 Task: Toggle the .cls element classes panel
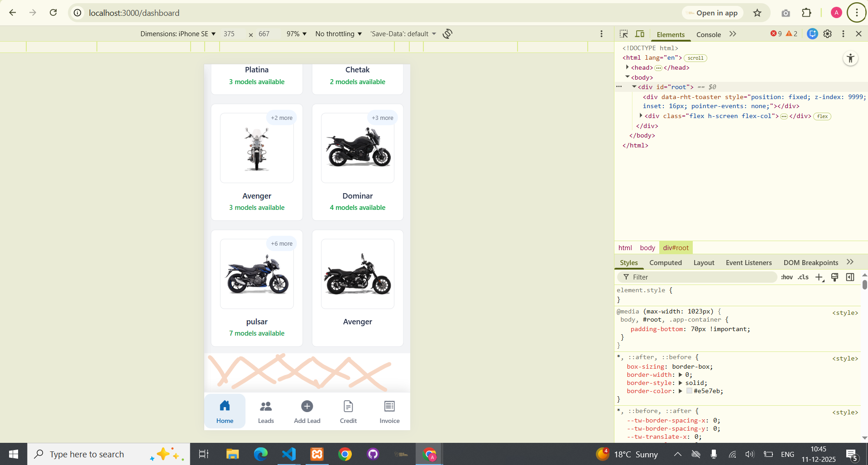click(x=803, y=277)
